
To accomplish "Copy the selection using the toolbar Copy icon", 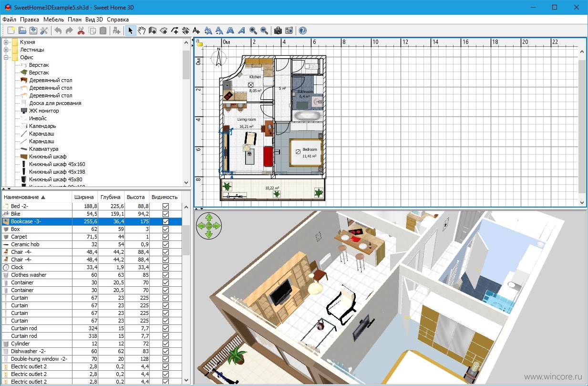I will 92,31.
